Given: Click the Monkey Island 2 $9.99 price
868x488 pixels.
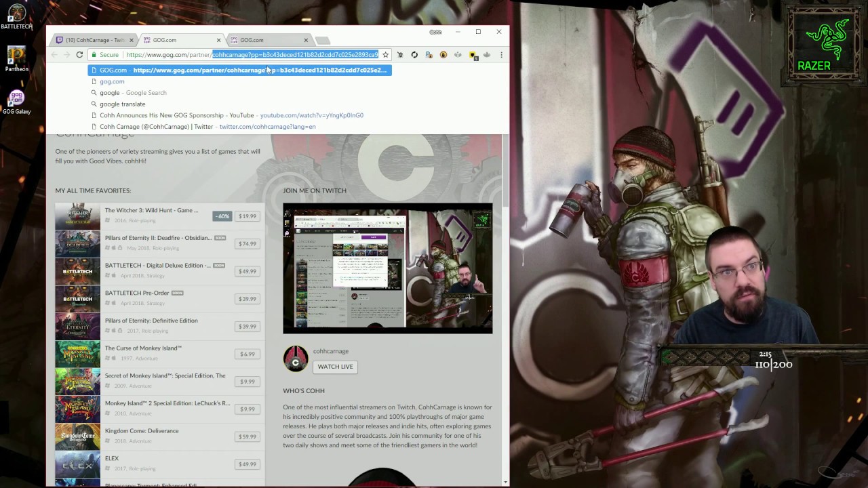Looking at the screenshot, I should [248, 409].
